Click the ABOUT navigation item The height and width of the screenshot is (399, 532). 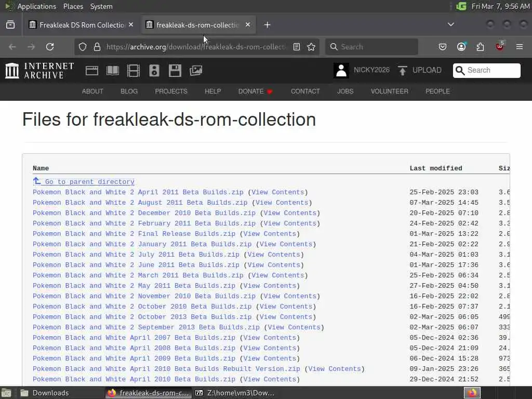point(92,91)
